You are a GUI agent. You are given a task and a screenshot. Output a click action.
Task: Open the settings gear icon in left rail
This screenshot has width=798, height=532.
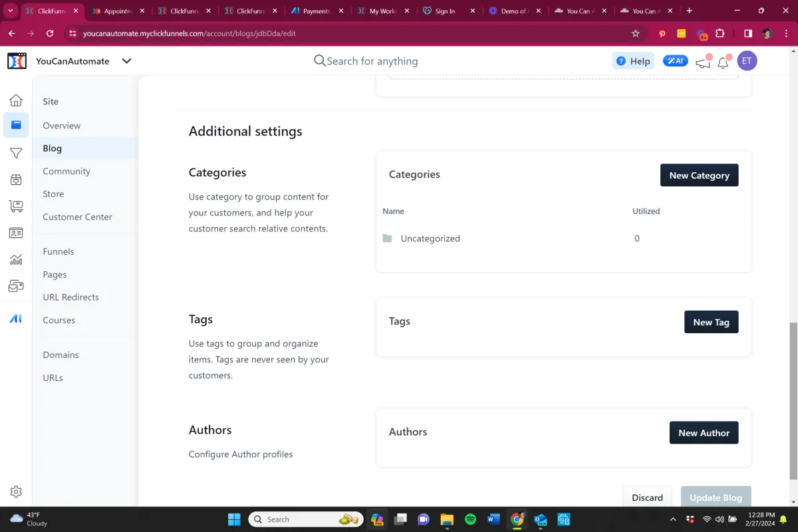point(16,491)
